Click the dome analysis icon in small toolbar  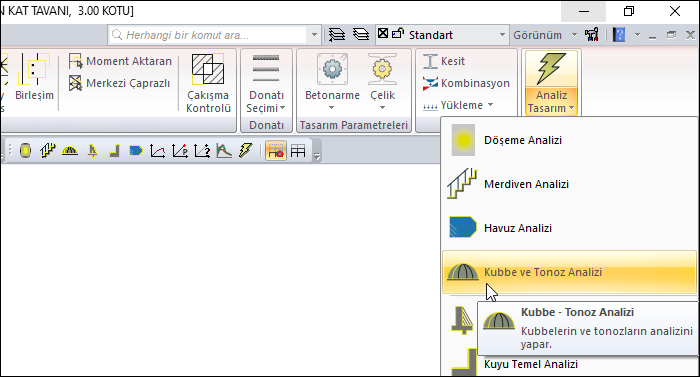pos(70,151)
